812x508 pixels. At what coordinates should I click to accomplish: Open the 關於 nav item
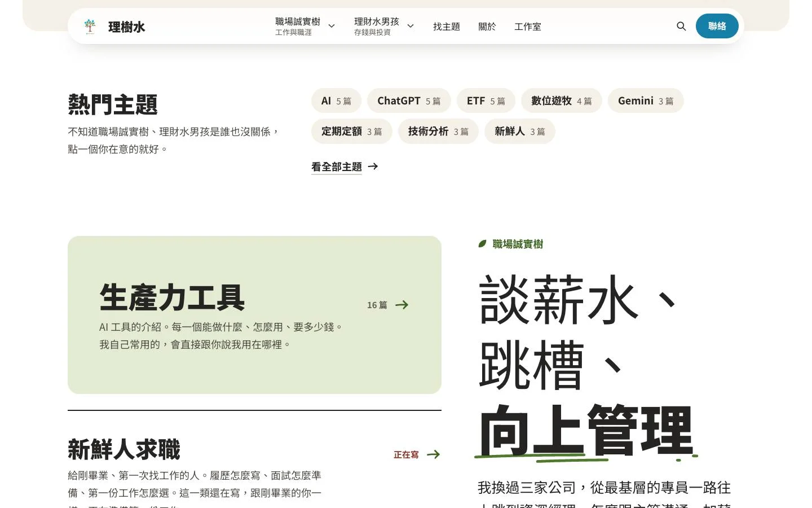pos(487,27)
